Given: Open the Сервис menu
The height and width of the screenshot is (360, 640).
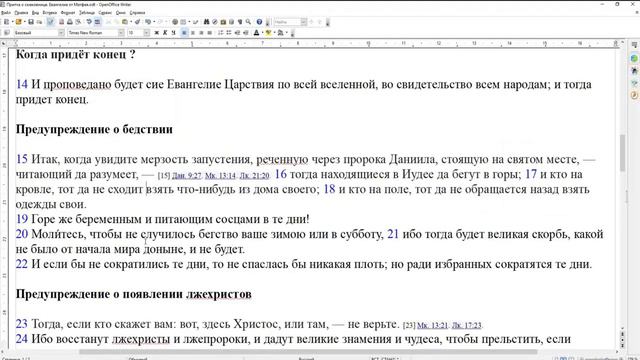Looking at the screenshot, I should 105,13.
